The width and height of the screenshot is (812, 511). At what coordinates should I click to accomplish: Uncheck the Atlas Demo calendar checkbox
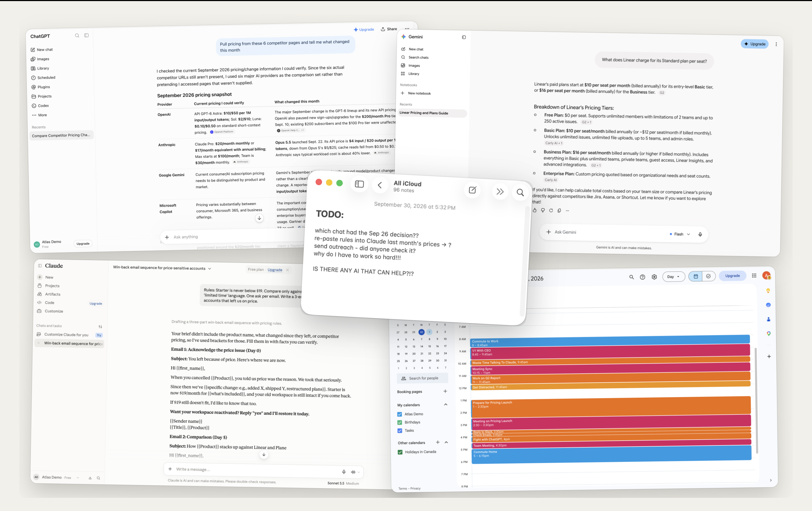click(x=400, y=414)
